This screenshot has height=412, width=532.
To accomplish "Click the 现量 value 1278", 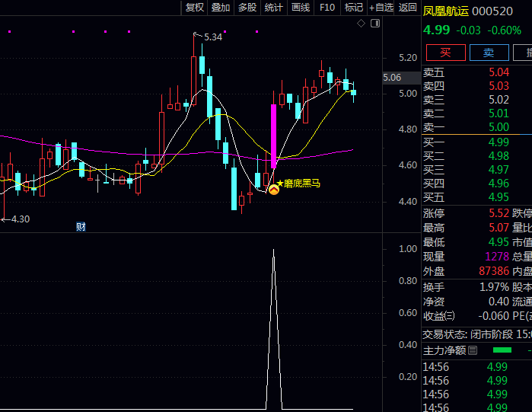I will pyautogui.click(x=497, y=257).
